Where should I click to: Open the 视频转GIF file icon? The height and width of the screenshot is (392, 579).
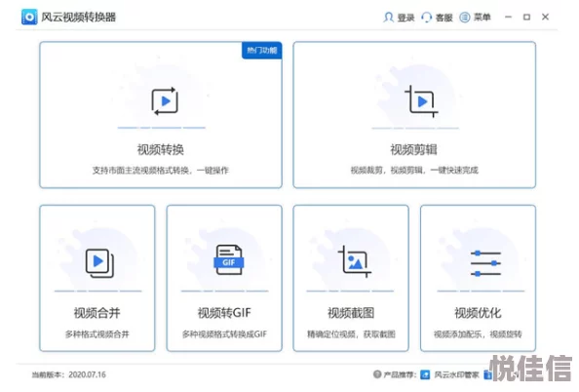click(229, 259)
